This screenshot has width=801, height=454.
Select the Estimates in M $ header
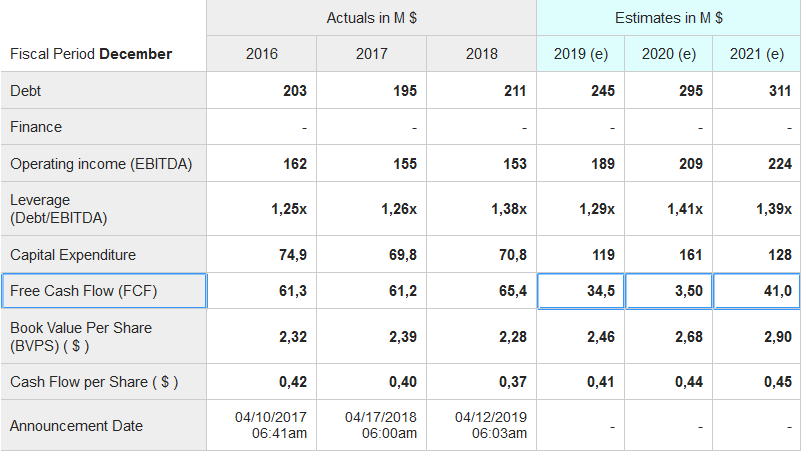(x=669, y=18)
